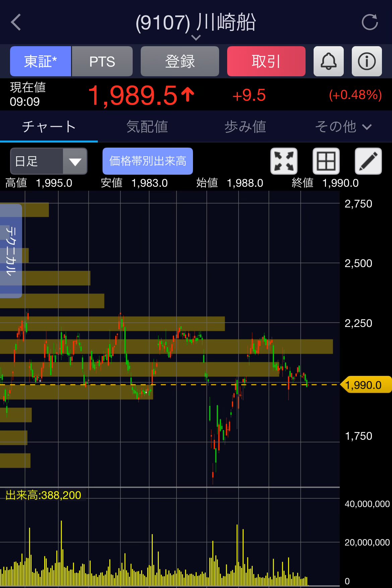This screenshot has height=588, width=392.
Task: Open the テクニカル side panel
Action: pos(11,251)
